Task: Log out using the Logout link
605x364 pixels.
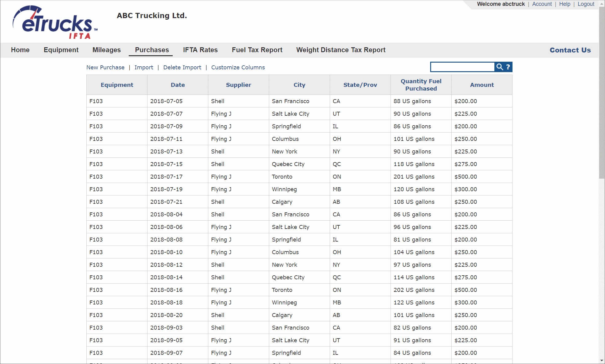Action: tap(586, 4)
